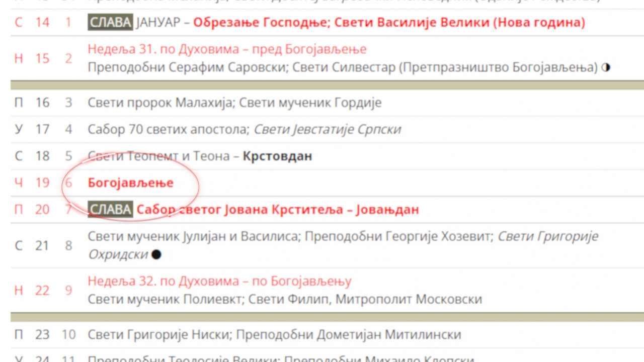Click the half-moon phase icon after Претпразништво Богојављења
644x362 pixels.
click(x=606, y=67)
